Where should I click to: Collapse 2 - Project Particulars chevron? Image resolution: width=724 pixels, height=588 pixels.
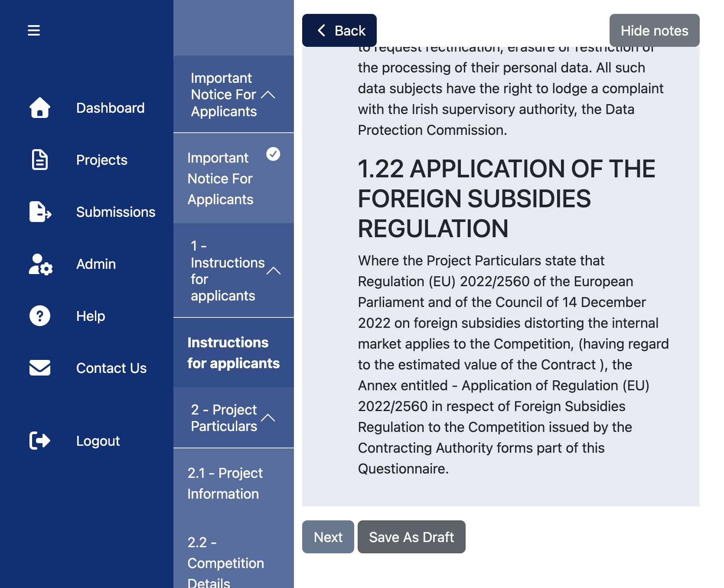[268, 418]
